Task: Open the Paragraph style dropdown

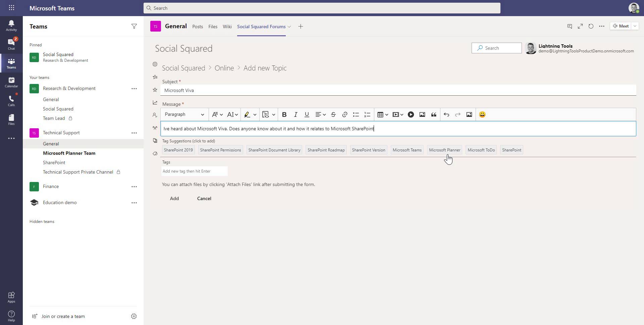Action: click(x=184, y=114)
